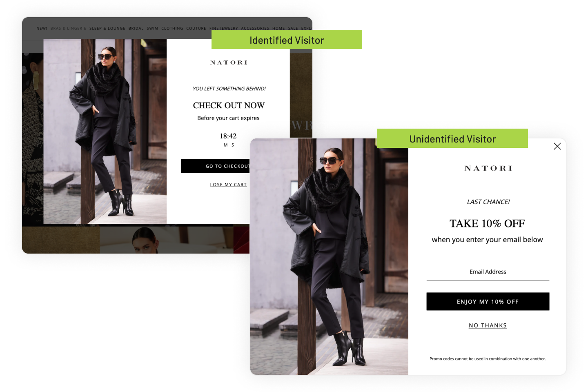The image size is (588, 392).
Task: Click the 18:42 cart countdown timer
Action: pos(228,136)
